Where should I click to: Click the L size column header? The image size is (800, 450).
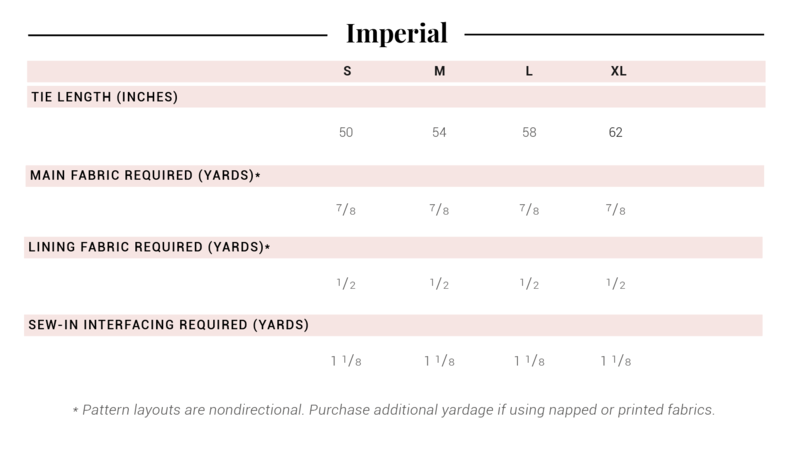tap(530, 72)
